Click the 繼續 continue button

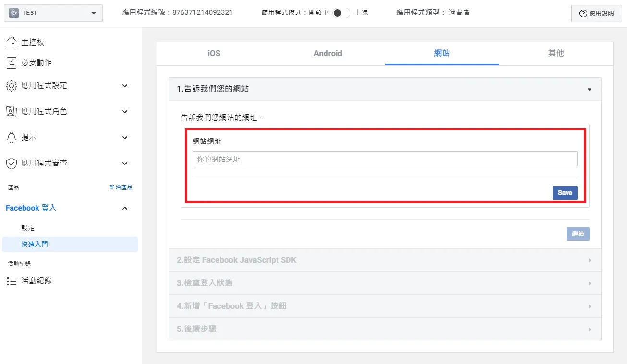pos(578,234)
